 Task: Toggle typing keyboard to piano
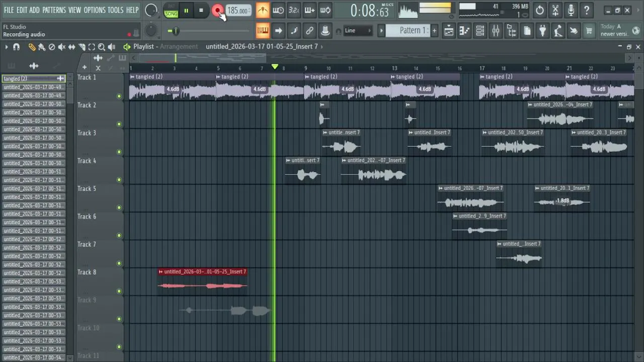[x=263, y=31]
